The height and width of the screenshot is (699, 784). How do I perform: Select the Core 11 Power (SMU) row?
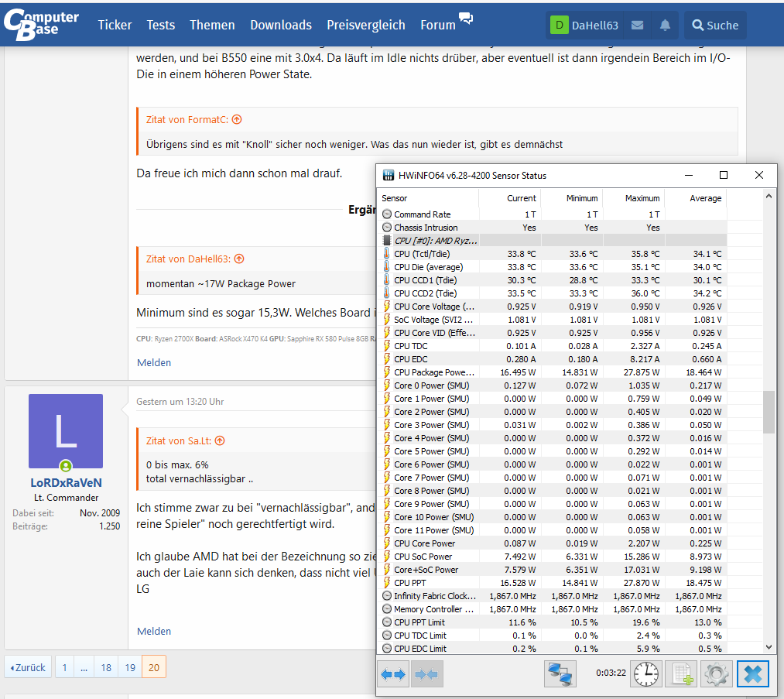(x=552, y=530)
